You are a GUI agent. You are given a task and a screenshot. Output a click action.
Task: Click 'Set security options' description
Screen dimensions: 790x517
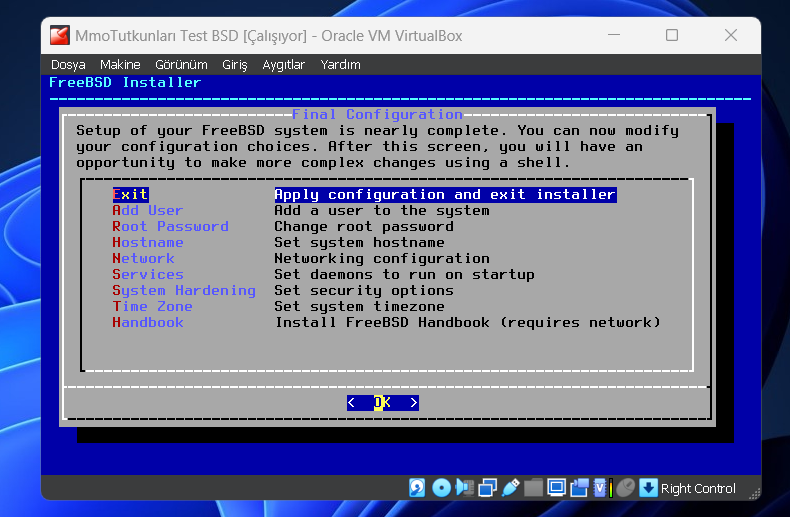click(364, 291)
